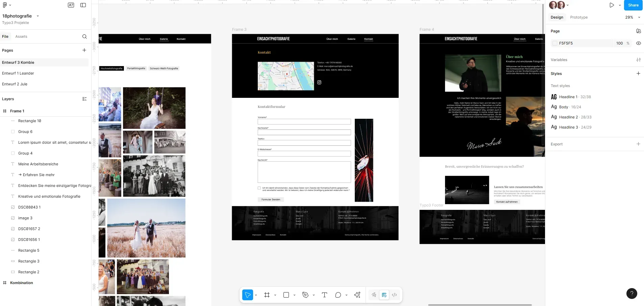Add an export setting with the plus icon
The width and height of the screenshot is (644, 306).
pyautogui.click(x=638, y=144)
